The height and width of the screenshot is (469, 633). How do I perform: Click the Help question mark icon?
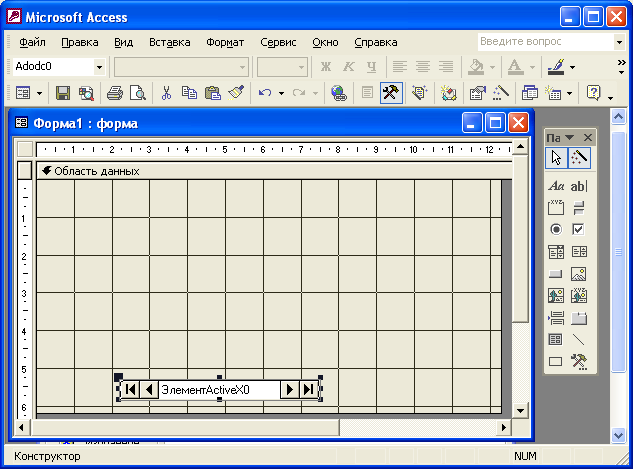[x=593, y=93]
